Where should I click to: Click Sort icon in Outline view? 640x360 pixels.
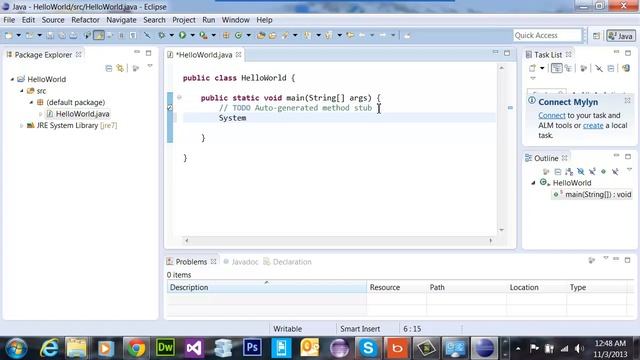click(x=569, y=171)
